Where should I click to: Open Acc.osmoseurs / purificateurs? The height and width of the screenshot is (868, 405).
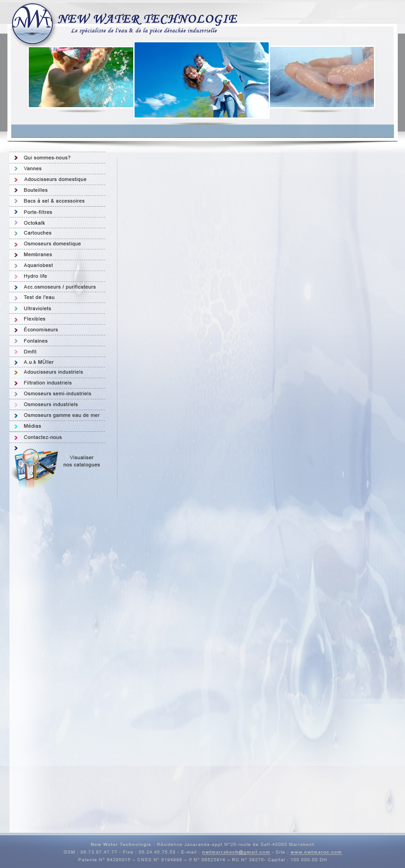(60, 287)
